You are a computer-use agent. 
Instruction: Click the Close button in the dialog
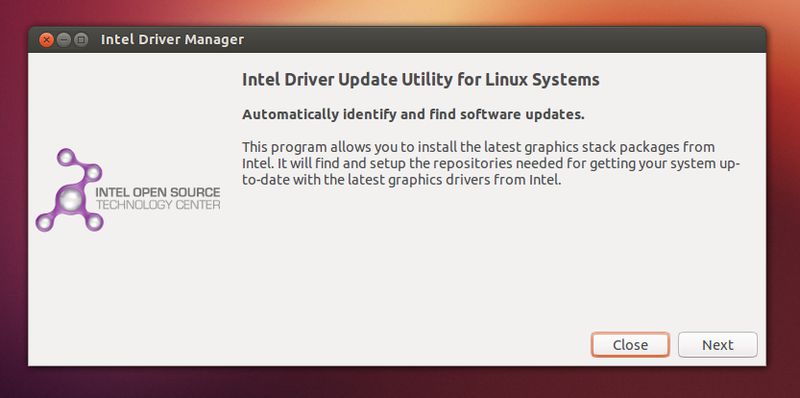[x=630, y=345]
